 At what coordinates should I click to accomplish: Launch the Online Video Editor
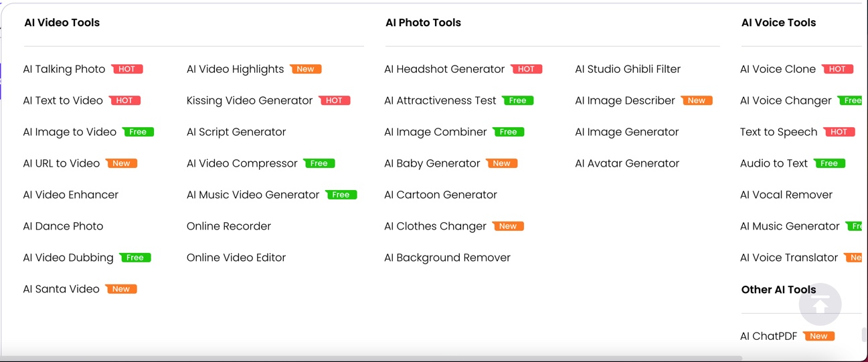pyautogui.click(x=236, y=258)
